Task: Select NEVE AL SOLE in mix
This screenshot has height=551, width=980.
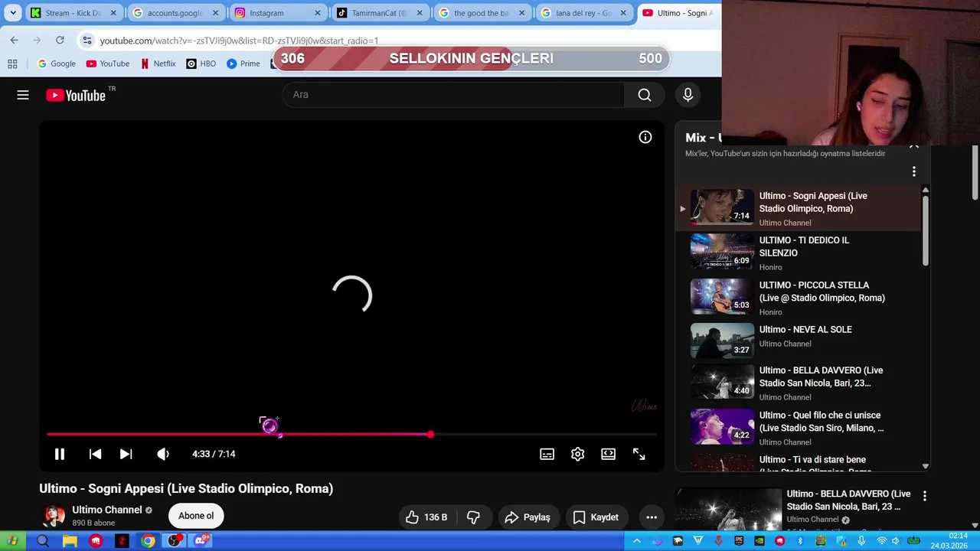Action: [x=796, y=341]
